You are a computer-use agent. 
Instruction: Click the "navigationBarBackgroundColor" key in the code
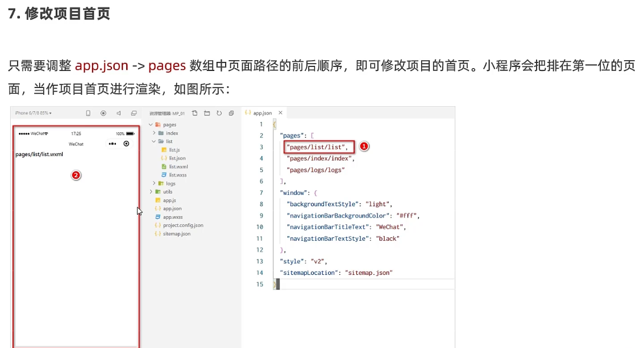[338, 216]
